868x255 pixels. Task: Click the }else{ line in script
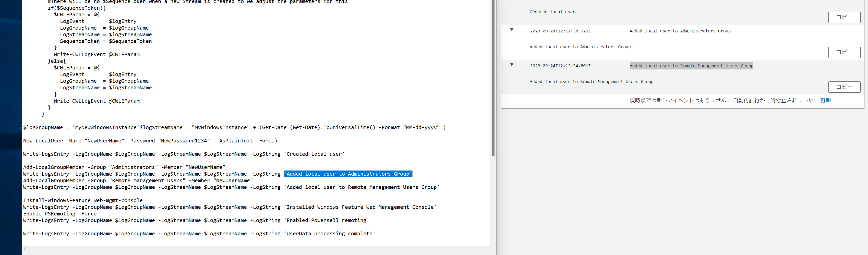click(x=57, y=61)
